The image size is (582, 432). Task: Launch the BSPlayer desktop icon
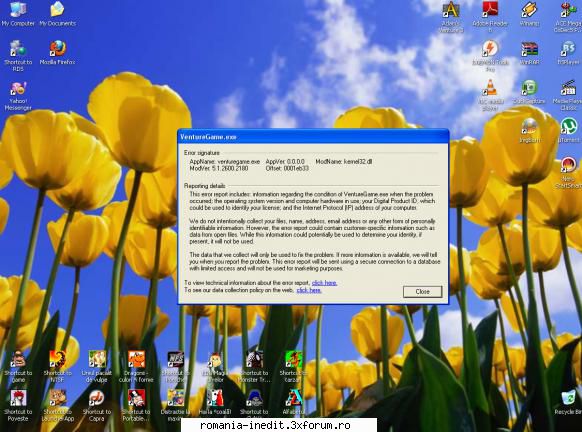568,52
